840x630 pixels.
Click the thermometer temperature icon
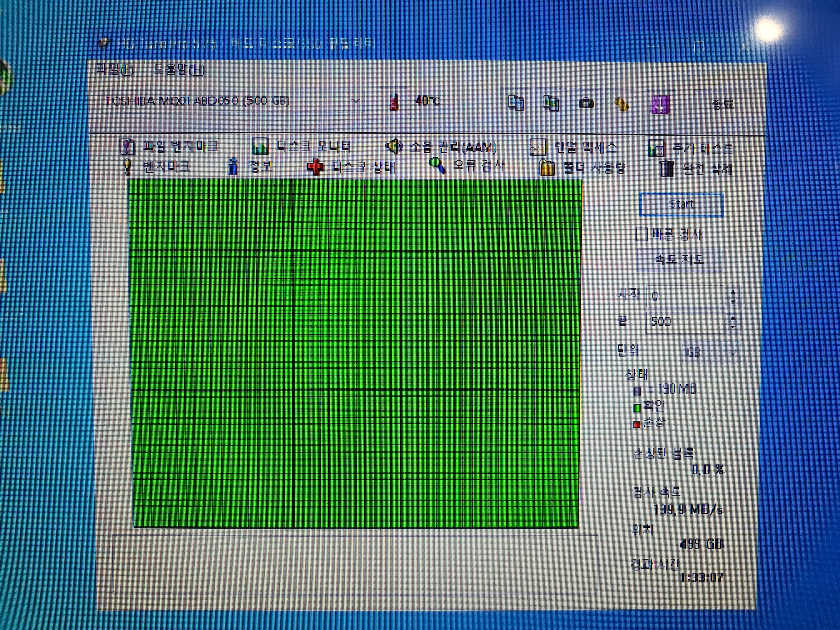pos(394,102)
